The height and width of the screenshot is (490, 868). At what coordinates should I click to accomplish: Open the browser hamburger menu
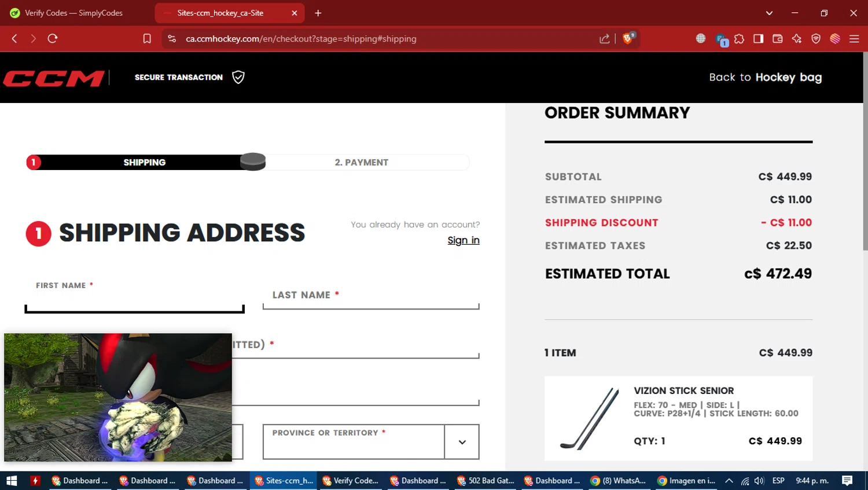tap(854, 39)
